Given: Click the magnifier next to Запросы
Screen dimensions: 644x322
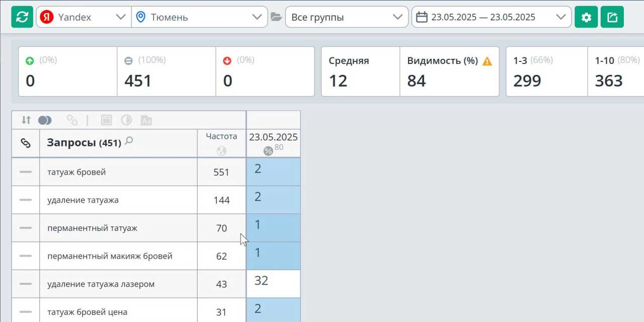Looking at the screenshot, I should click(x=129, y=141).
